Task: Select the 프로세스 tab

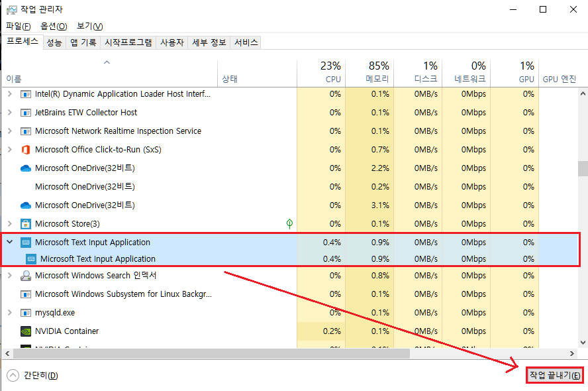Action: click(22, 41)
